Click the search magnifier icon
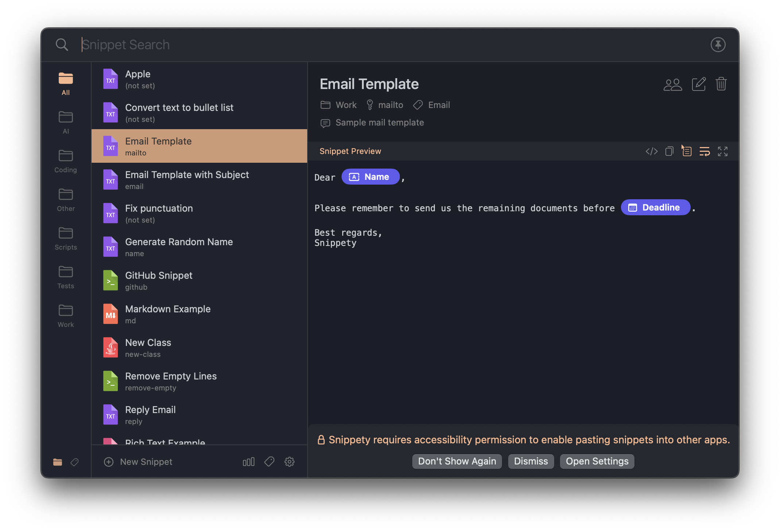Viewport: 780px width, 532px height. pos(62,45)
